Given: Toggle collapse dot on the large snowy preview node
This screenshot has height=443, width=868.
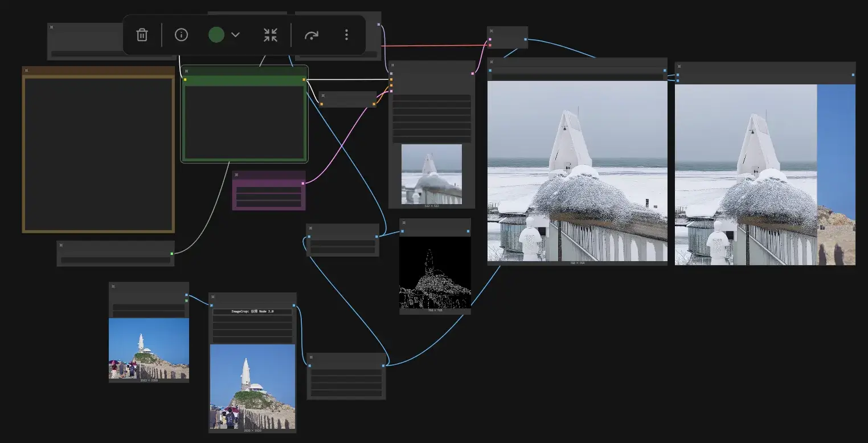Looking at the screenshot, I should (492, 62).
